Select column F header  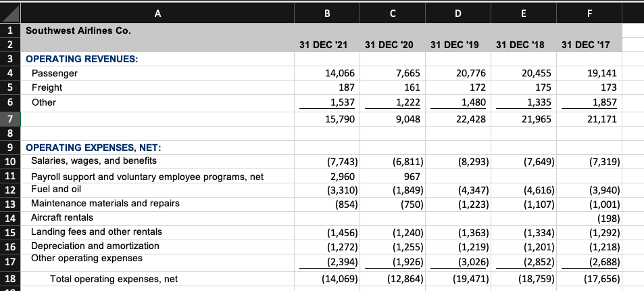(589, 13)
